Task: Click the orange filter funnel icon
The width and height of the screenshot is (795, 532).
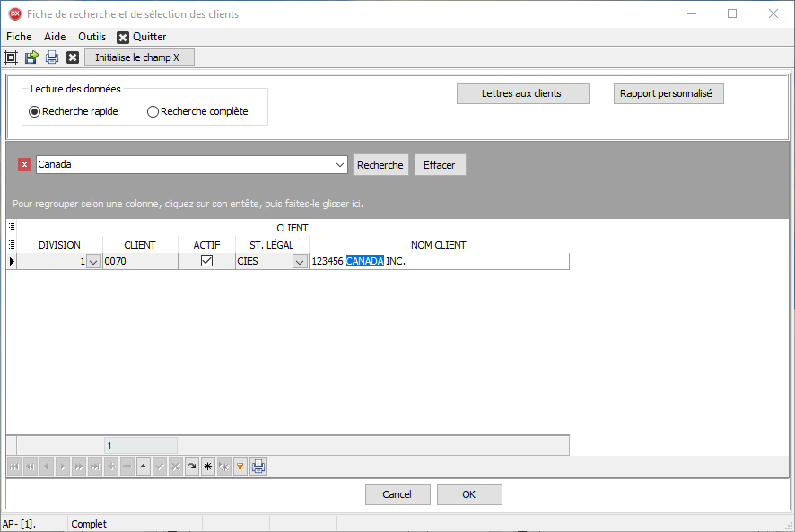Action: coord(240,467)
